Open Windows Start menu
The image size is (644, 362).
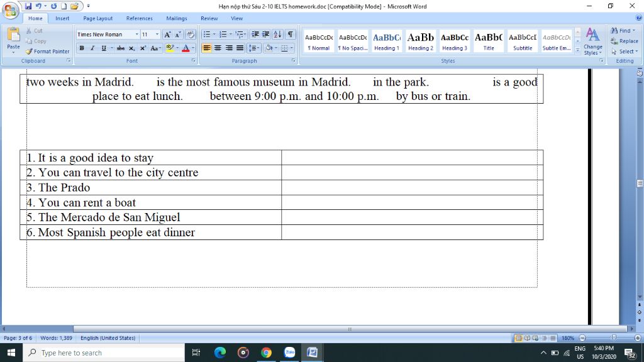point(11,353)
